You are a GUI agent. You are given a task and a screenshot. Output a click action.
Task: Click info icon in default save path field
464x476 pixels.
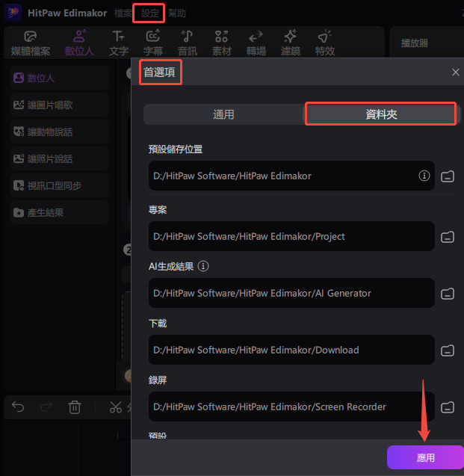coord(424,176)
